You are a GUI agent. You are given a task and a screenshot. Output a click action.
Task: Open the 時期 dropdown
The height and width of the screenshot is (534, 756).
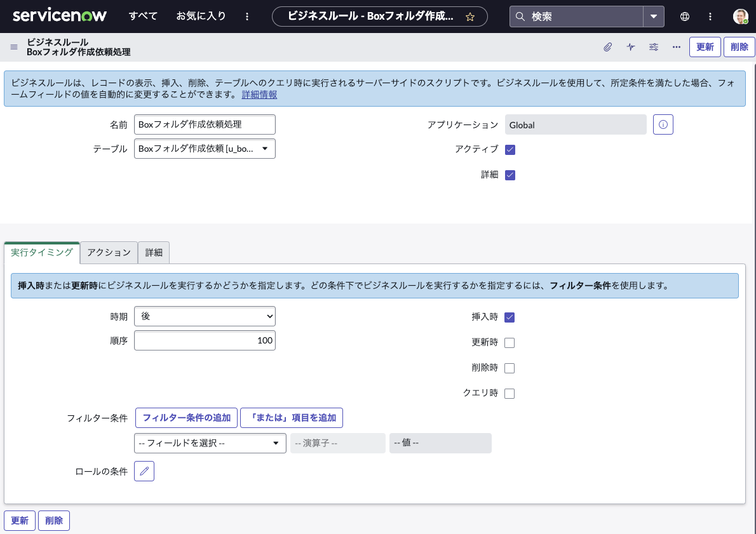tap(205, 316)
